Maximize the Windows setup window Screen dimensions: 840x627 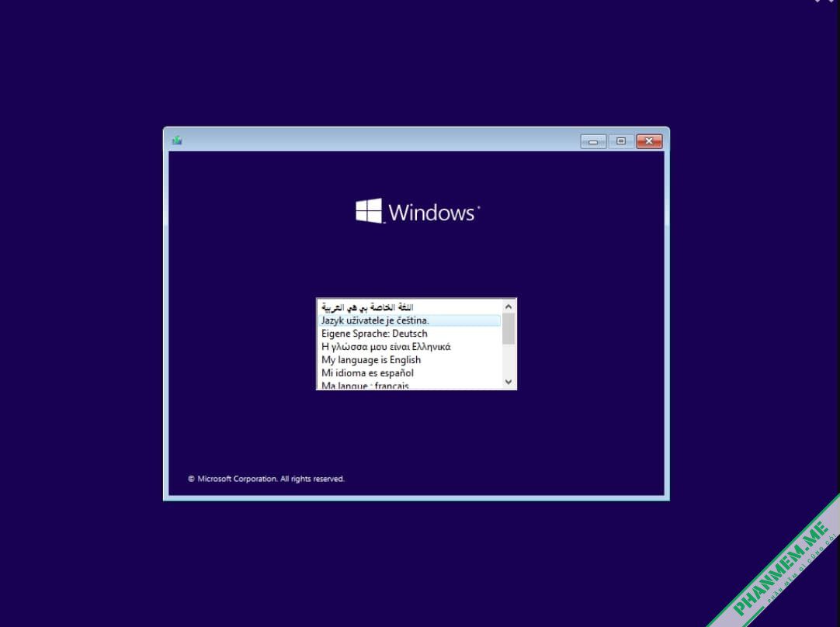[621, 141]
